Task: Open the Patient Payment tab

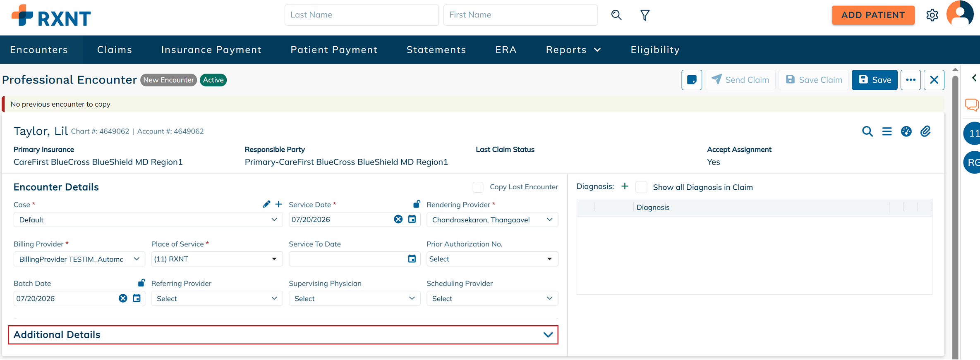Action: 334,50
